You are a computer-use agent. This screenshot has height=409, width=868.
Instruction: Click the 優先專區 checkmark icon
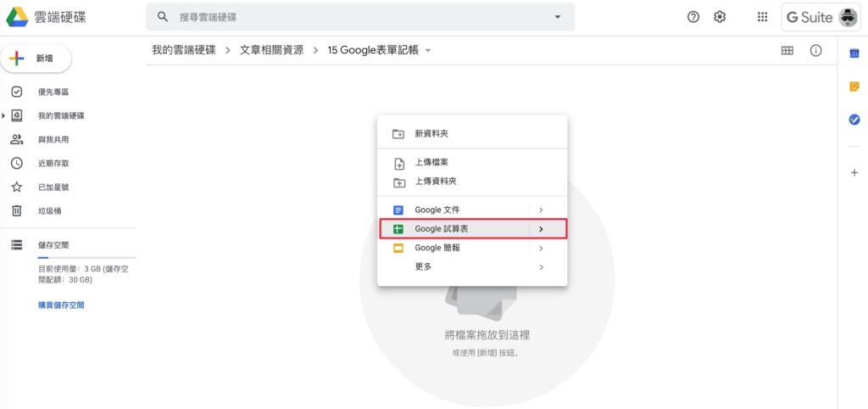[17, 92]
